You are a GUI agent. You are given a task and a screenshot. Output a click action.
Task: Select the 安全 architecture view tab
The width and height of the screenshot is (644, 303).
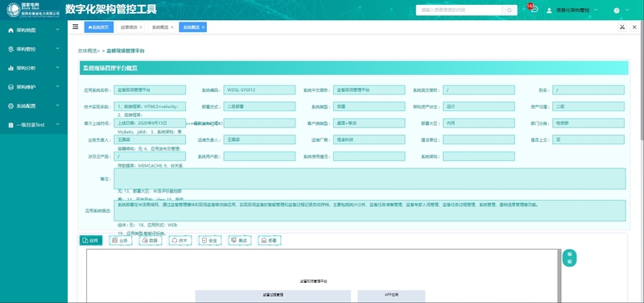pyautogui.click(x=210, y=240)
